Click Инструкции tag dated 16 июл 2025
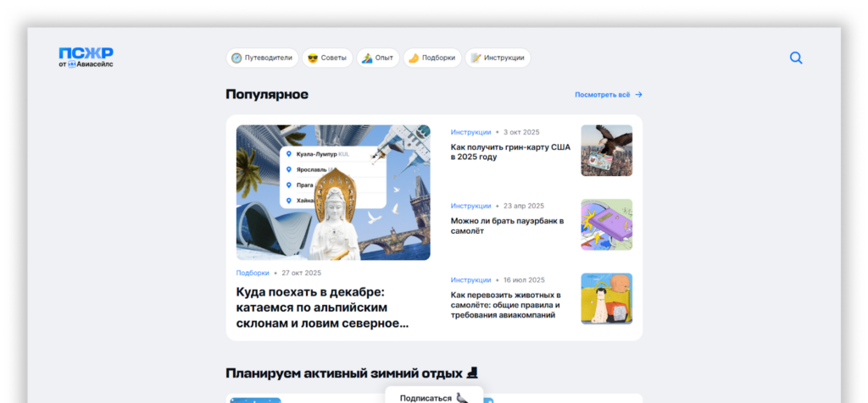Image resolution: width=868 pixels, height=403 pixels. pos(470,279)
